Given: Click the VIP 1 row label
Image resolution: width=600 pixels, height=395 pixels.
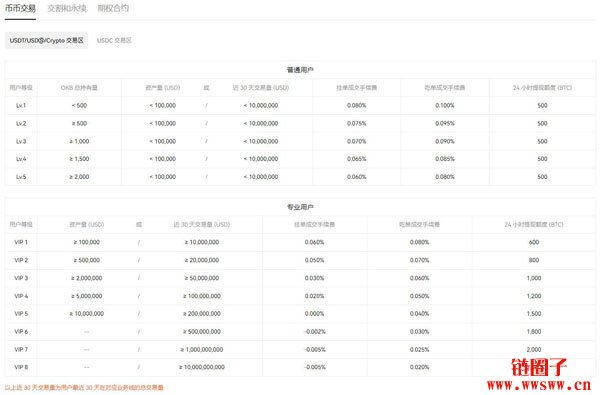Looking at the screenshot, I should tap(21, 242).
